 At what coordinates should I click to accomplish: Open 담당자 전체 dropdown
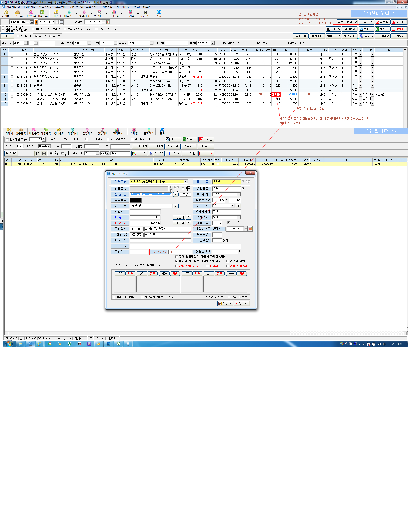pos(151,43)
